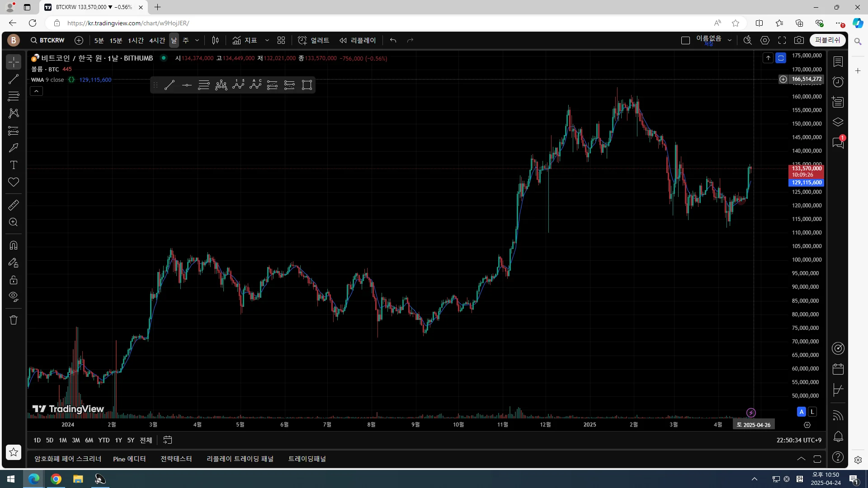This screenshot has height=488, width=868.
Task: Toggle magnet mode for drawings
Action: point(14,245)
